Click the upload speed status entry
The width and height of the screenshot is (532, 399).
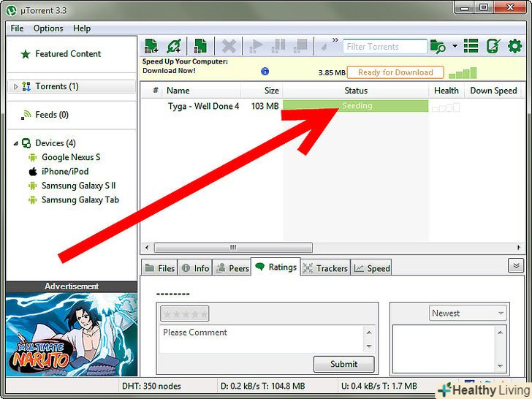tap(379, 386)
